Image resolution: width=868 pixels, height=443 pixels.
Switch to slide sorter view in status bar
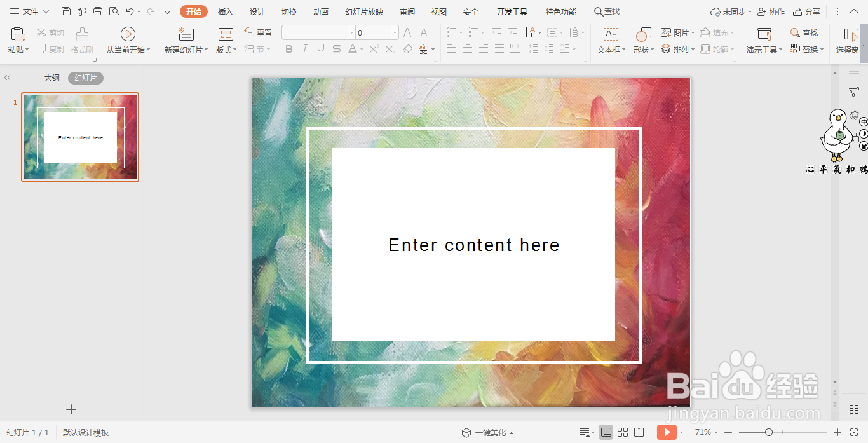point(623,432)
